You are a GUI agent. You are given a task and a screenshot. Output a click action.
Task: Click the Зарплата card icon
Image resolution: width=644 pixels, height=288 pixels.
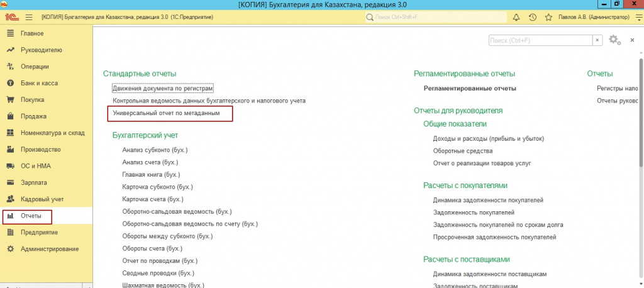coord(11,182)
